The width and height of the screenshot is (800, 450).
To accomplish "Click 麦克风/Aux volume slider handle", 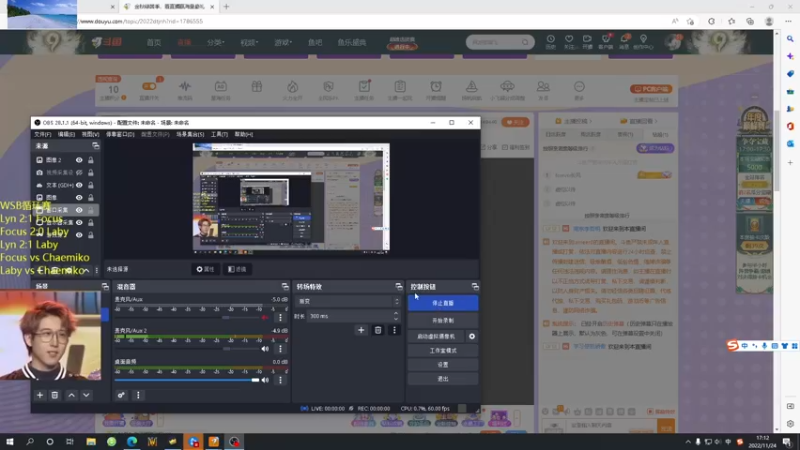I will point(226,318).
